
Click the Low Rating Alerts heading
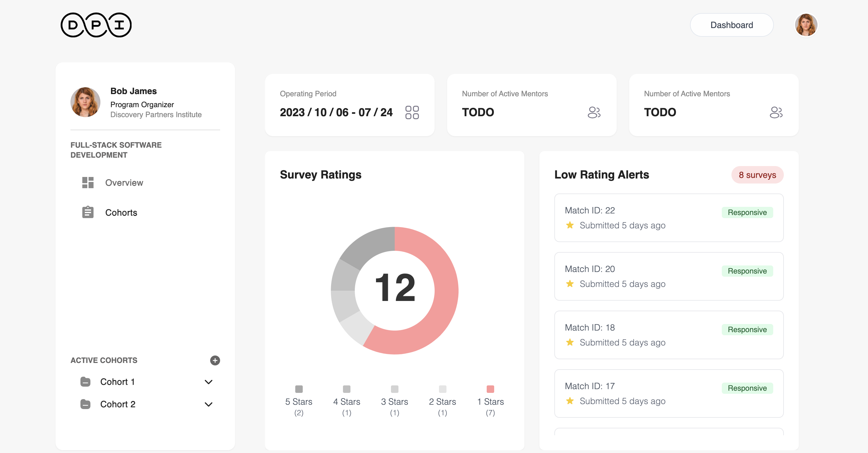click(601, 174)
